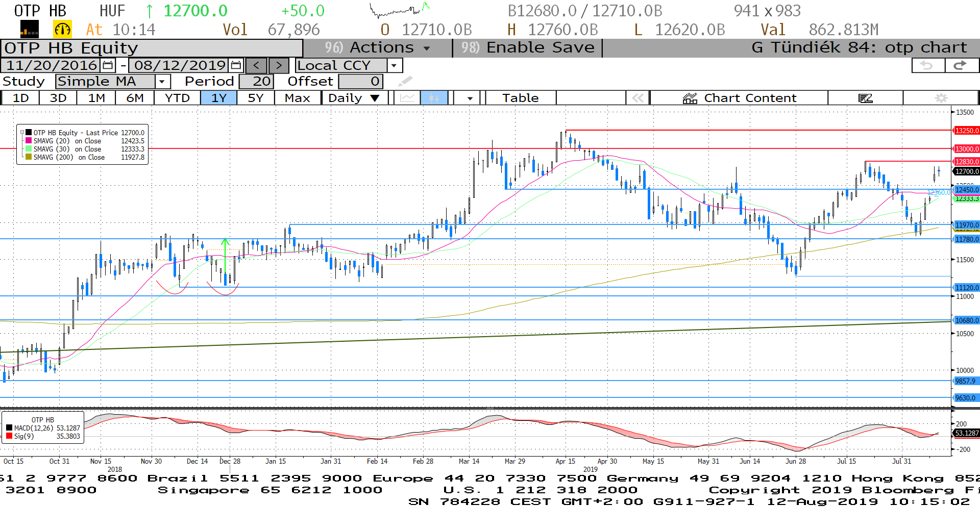The width and height of the screenshot is (980, 530).
Task: Select the candlestick chart style icon
Action: [x=434, y=98]
